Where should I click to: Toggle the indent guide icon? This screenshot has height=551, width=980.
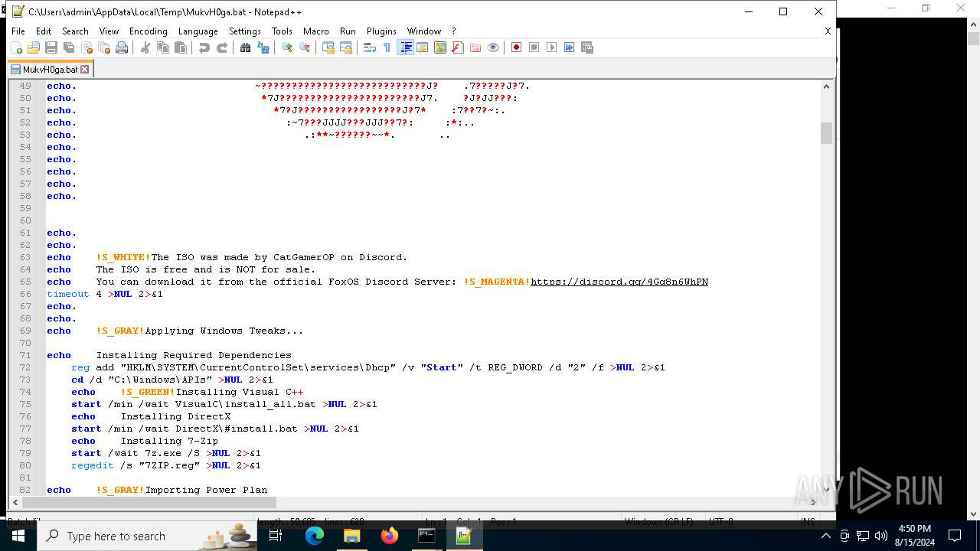tap(406, 47)
